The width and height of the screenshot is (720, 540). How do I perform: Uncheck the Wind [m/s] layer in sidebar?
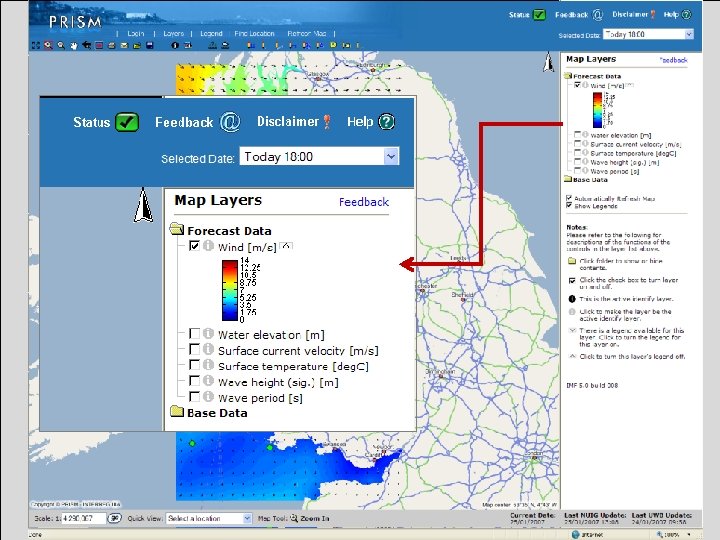(578, 85)
